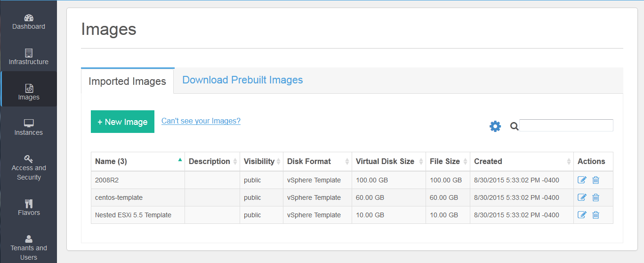The image size is (644, 263).
Task: Go to Infrastructure in the sidebar
Action: 29,57
